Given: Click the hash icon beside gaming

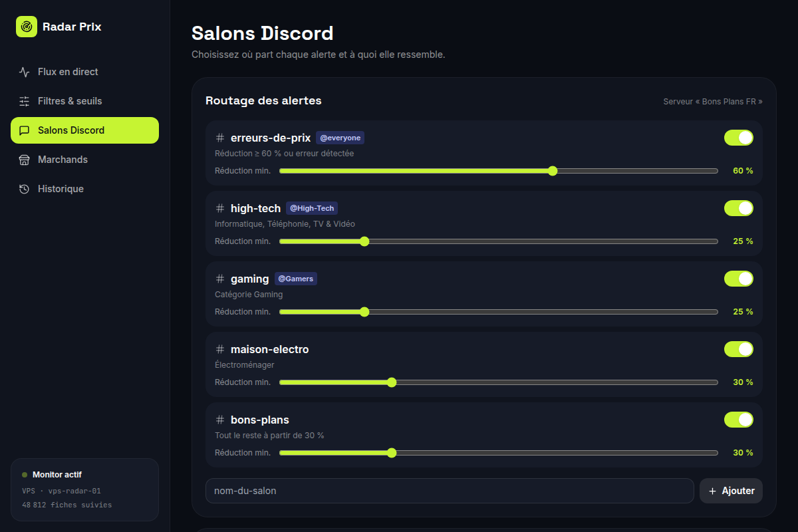Looking at the screenshot, I should pyautogui.click(x=220, y=279).
